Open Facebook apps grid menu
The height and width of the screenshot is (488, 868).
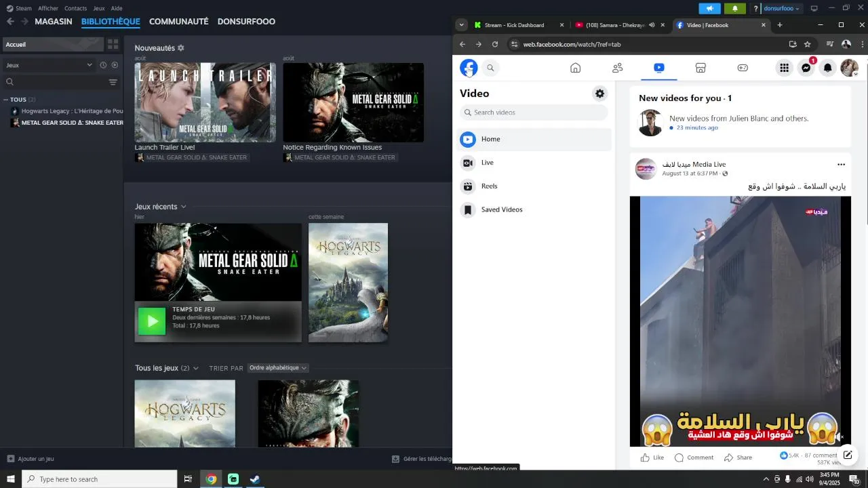point(784,68)
